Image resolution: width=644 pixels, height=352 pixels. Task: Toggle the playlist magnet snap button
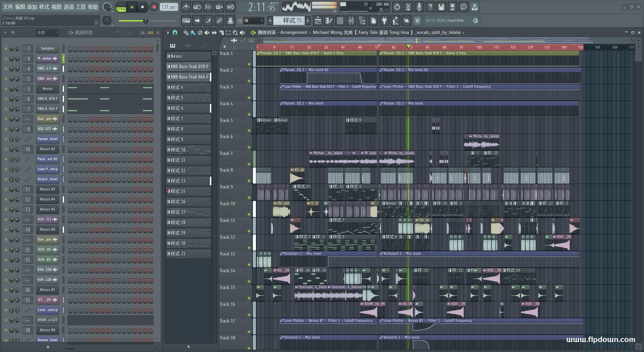[175, 33]
